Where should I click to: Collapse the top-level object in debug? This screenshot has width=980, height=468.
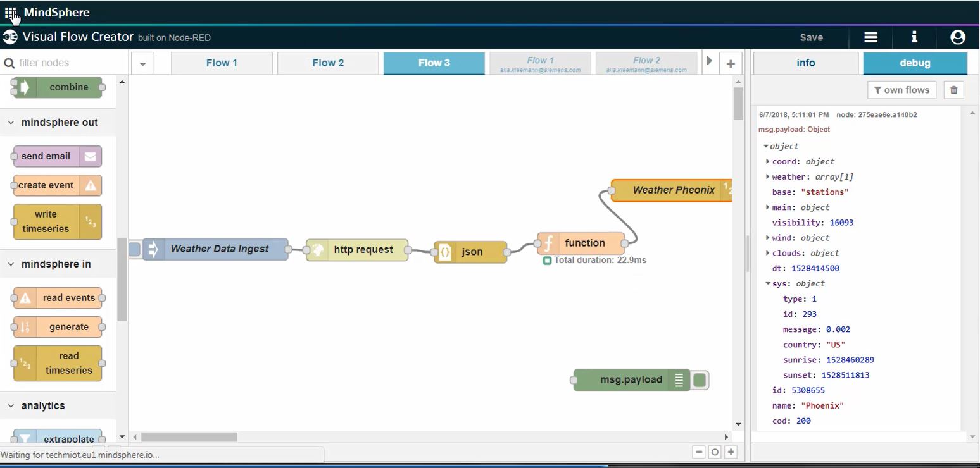(x=765, y=146)
